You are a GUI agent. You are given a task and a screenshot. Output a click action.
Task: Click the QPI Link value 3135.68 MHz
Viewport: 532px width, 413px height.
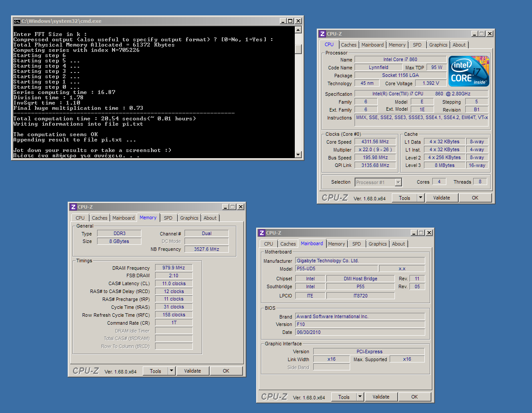375,165
